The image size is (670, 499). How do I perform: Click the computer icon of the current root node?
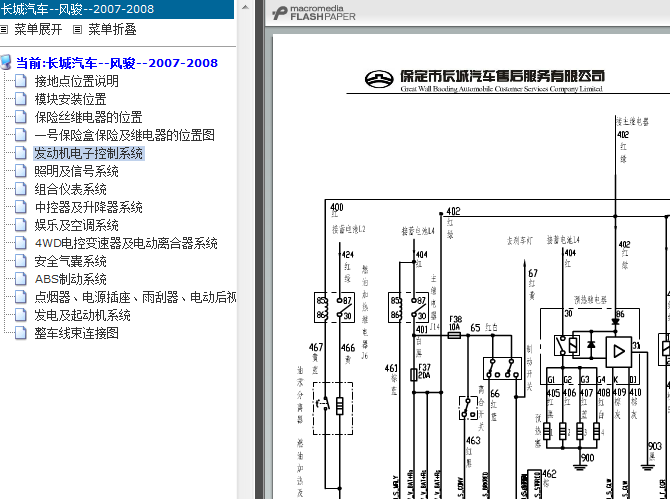point(6,62)
